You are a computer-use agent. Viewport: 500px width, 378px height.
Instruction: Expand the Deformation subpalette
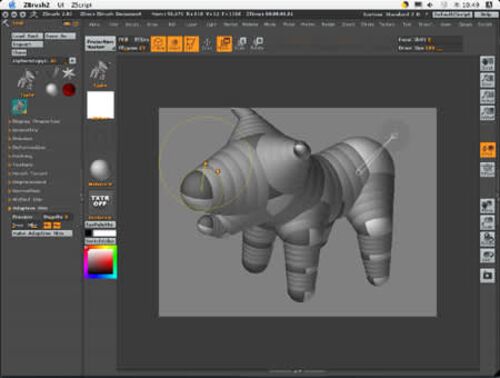coord(28,147)
